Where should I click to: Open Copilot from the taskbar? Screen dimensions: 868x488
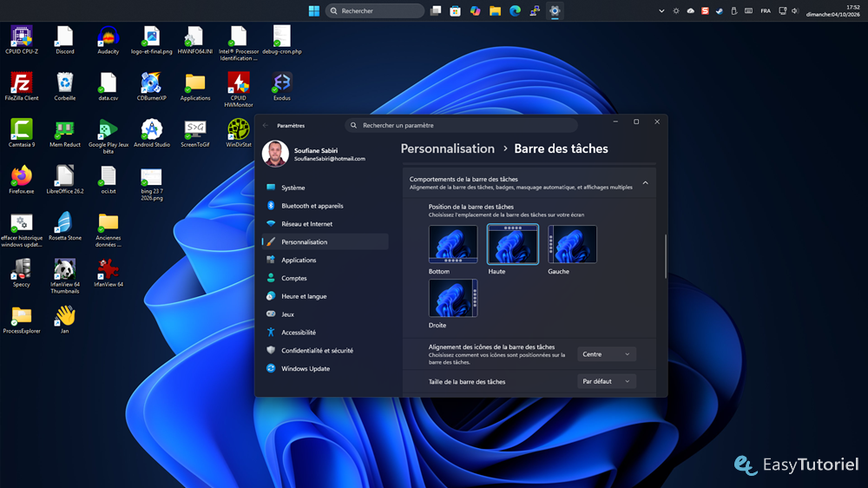point(475,10)
